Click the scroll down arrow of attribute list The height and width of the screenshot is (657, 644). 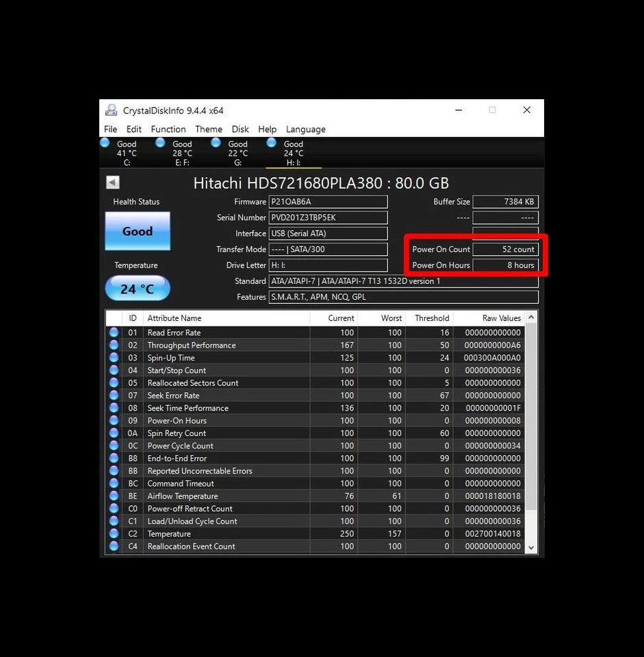pyautogui.click(x=531, y=547)
